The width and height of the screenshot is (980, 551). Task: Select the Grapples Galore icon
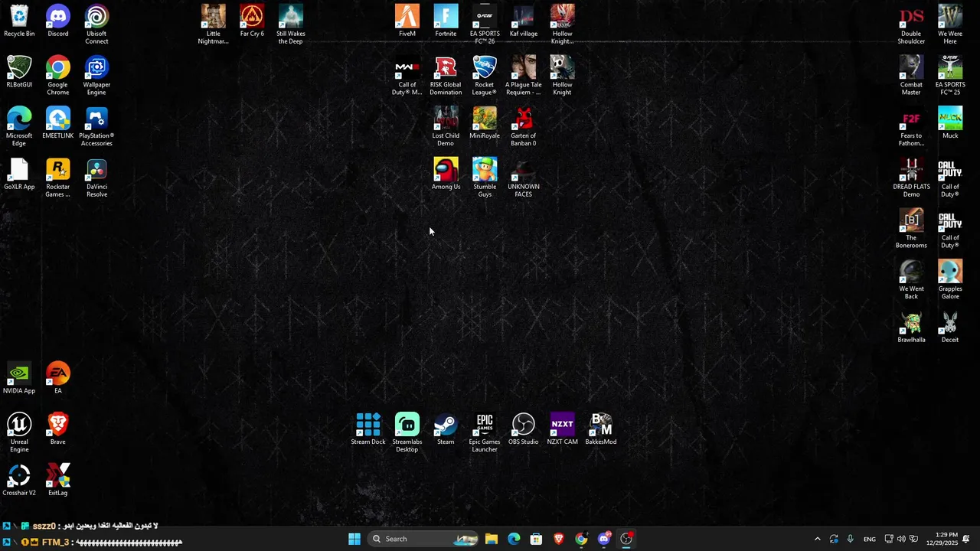click(950, 280)
